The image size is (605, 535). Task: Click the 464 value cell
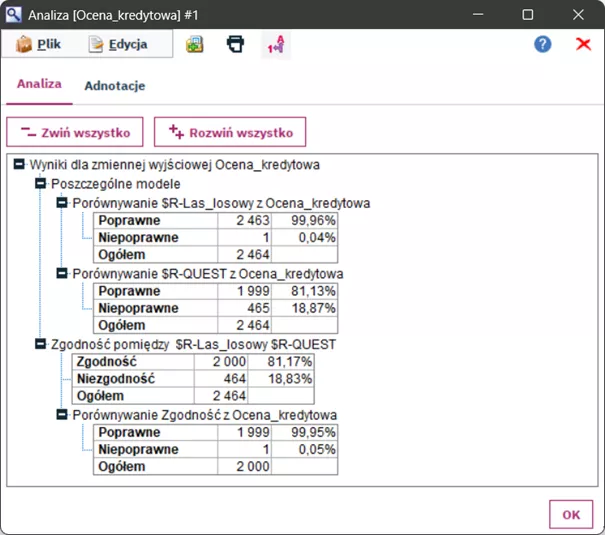pos(221,378)
